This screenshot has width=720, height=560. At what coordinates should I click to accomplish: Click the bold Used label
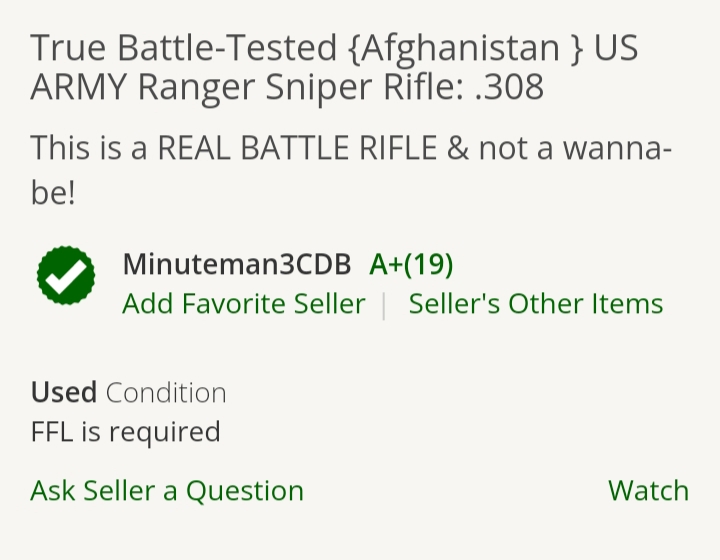coord(64,392)
